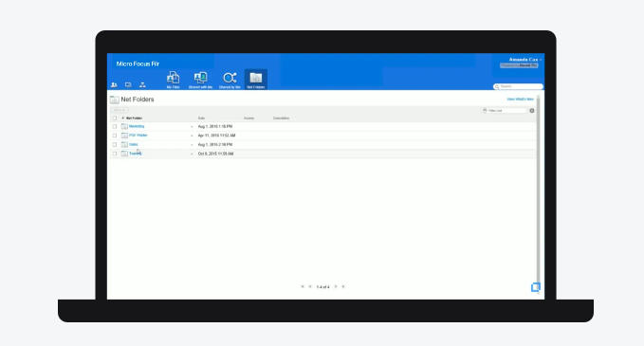Screen dimensions: 644x346
Task: Click the Sales folder icon
Action: click(x=124, y=144)
